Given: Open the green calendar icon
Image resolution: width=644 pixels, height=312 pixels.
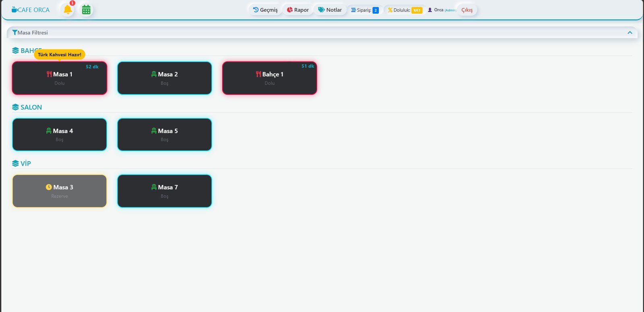Looking at the screenshot, I should coord(86,10).
